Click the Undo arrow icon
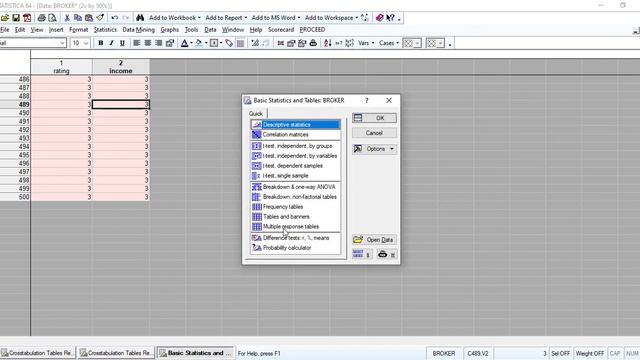The width and height of the screenshot is (640, 360). pyautogui.click(x=115, y=18)
